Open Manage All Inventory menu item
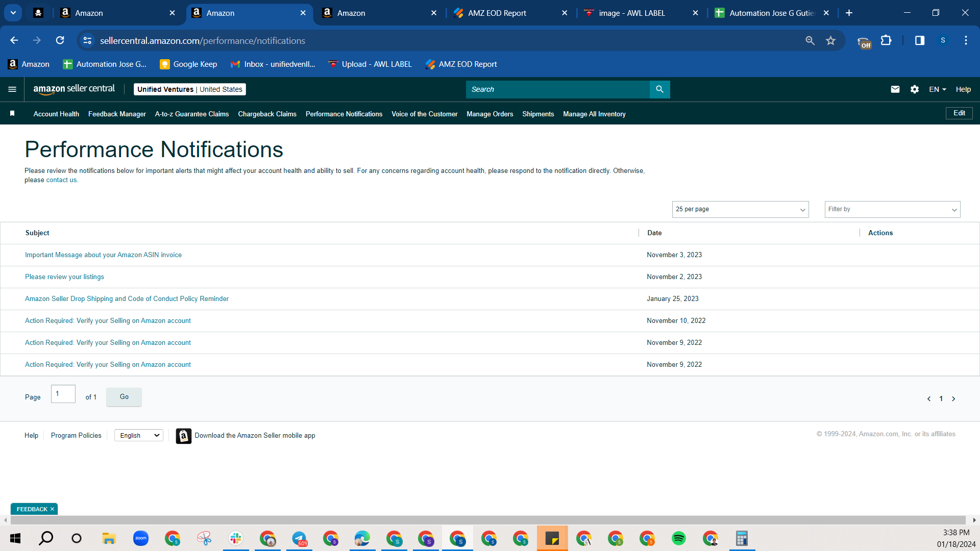The height and width of the screenshot is (551, 980). (594, 114)
